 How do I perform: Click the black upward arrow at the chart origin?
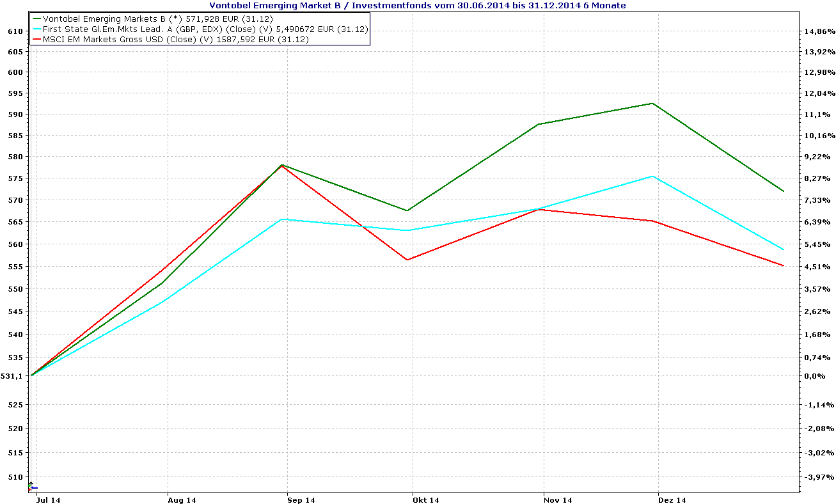(x=30, y=485)
